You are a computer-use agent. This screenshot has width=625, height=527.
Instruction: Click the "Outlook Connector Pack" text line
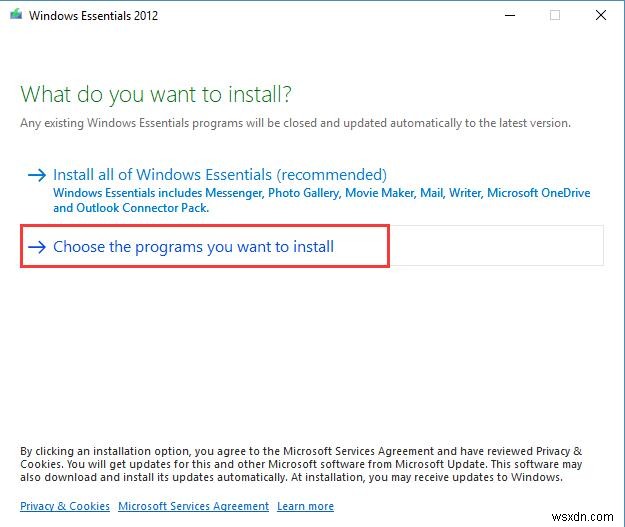coord(130,208)
